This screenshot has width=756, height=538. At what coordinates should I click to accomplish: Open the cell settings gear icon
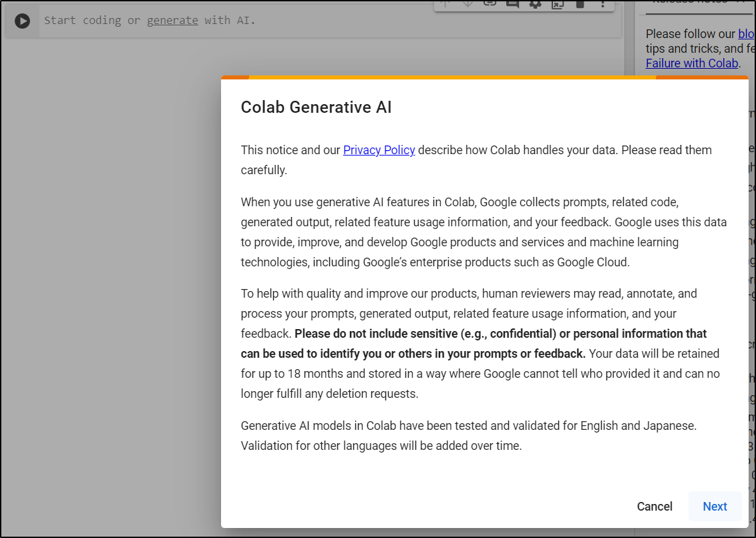[x=535, y=4]
